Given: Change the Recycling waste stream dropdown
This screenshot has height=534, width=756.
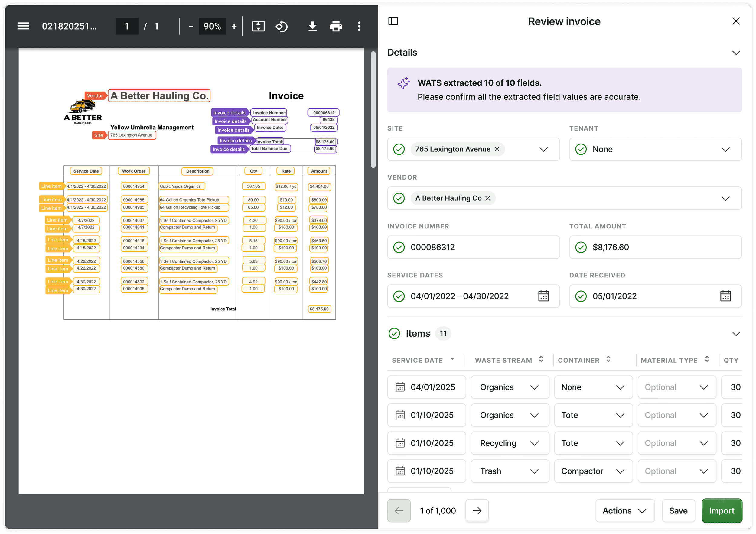Looking at the screenshot, I should coord(510,443).
